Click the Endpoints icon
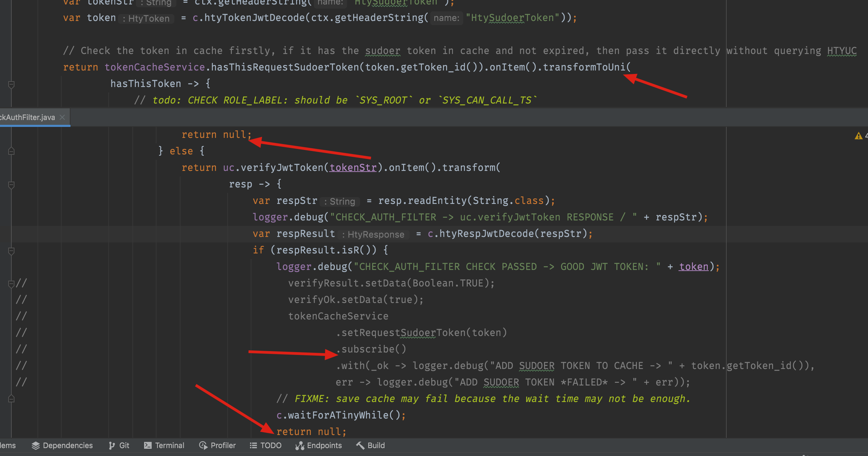868x456 pixels. 300,445
